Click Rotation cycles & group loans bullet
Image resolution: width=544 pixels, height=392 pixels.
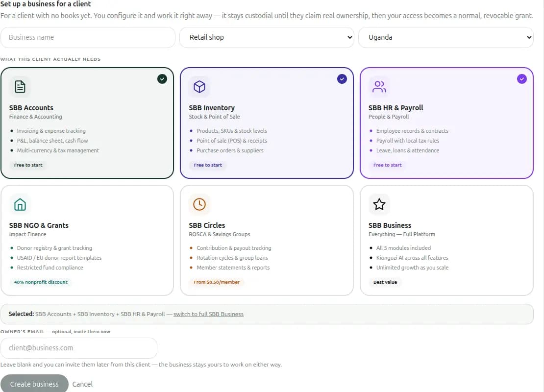(x=232, y=258)
